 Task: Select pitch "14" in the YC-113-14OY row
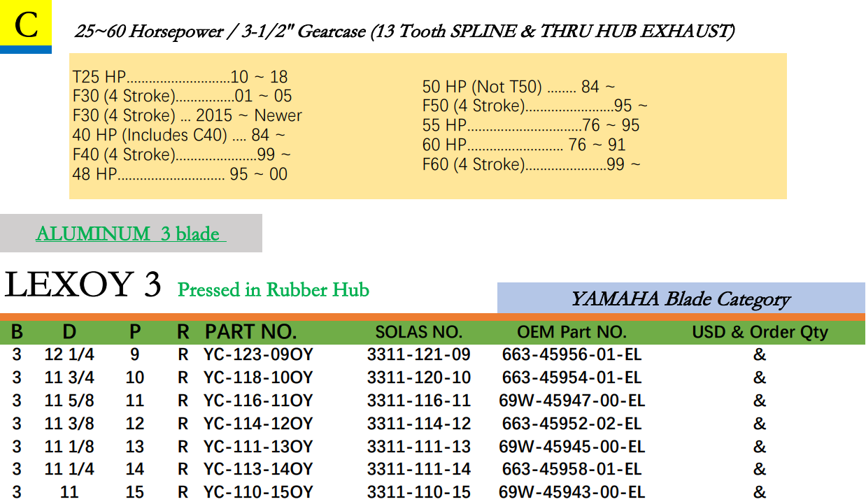(135, 469)
